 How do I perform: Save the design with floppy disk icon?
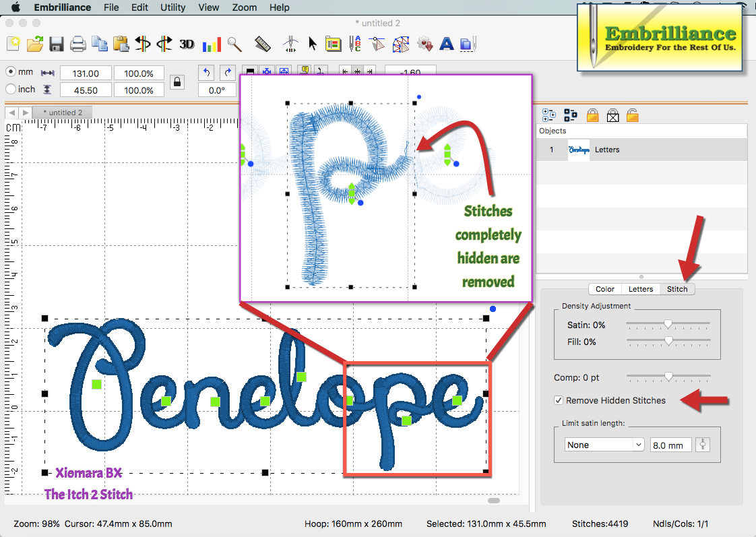57,44
